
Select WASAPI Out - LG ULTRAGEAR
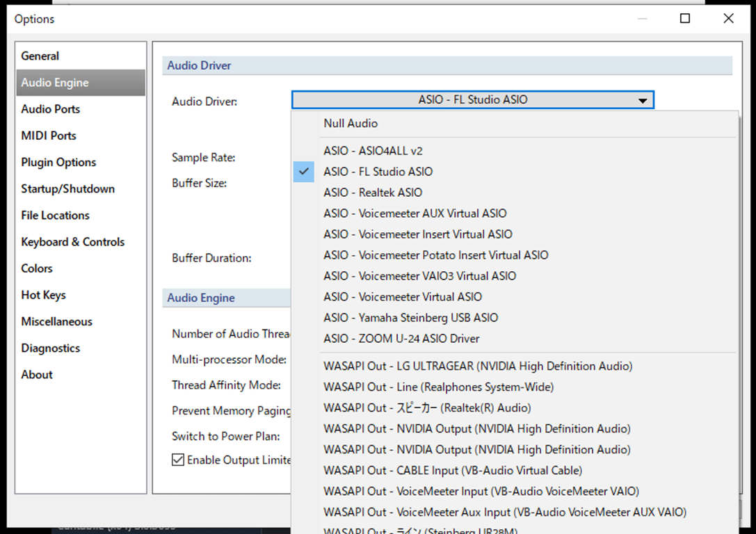(515, 366)
